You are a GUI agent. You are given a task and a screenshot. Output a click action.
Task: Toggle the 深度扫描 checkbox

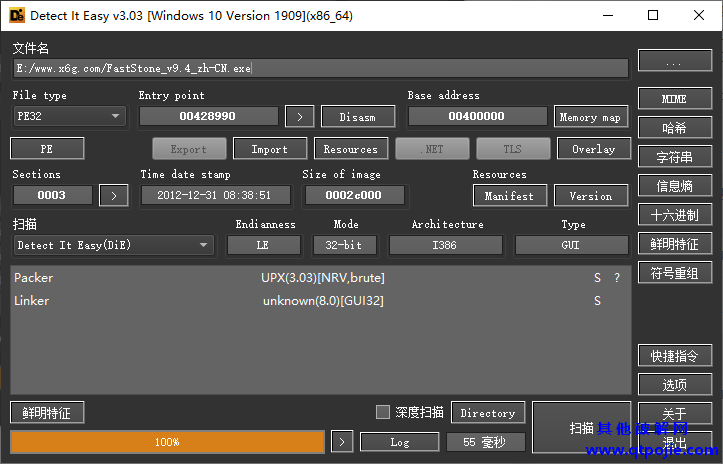383,412
